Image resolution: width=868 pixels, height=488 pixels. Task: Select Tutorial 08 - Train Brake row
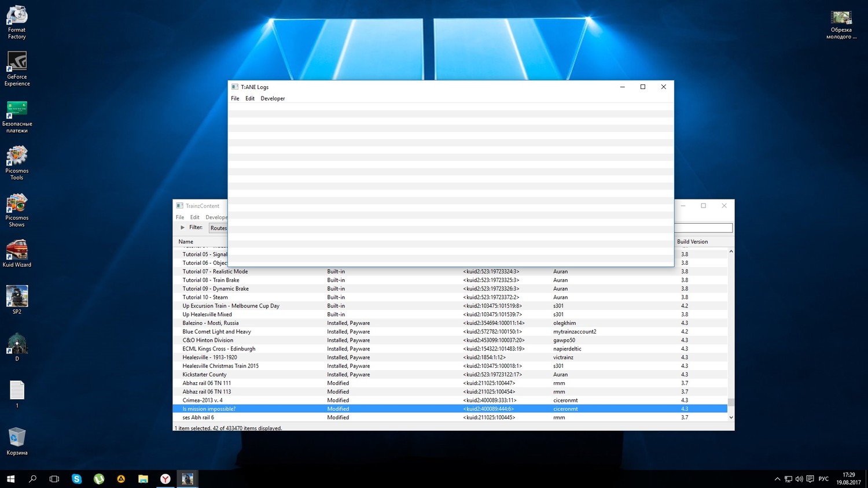(x=450, y=280)
